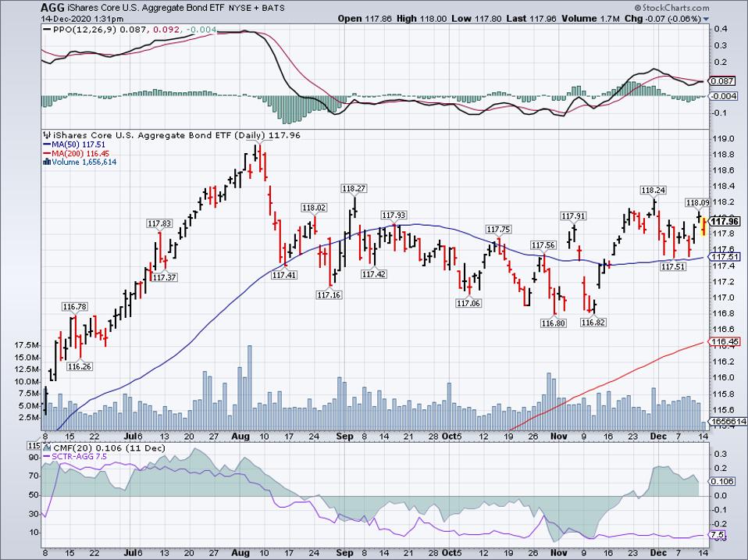Click the 117.37 price annotation

tap(165, 277)
